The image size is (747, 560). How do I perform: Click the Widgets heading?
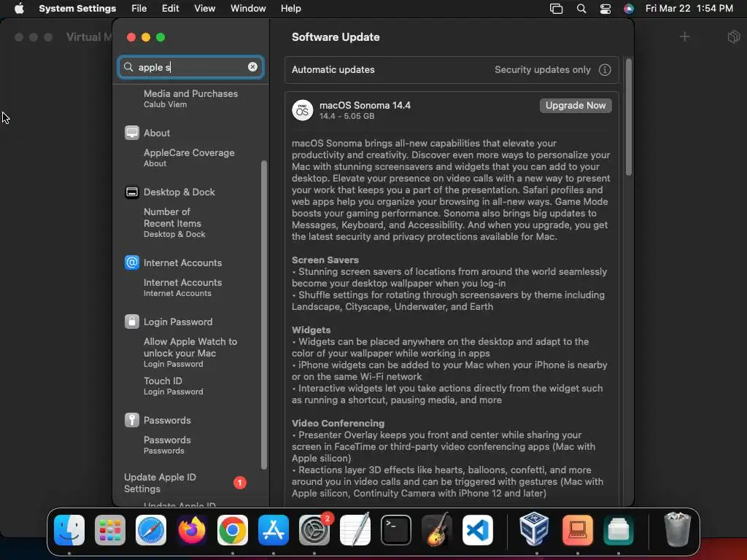coord(311,330)
